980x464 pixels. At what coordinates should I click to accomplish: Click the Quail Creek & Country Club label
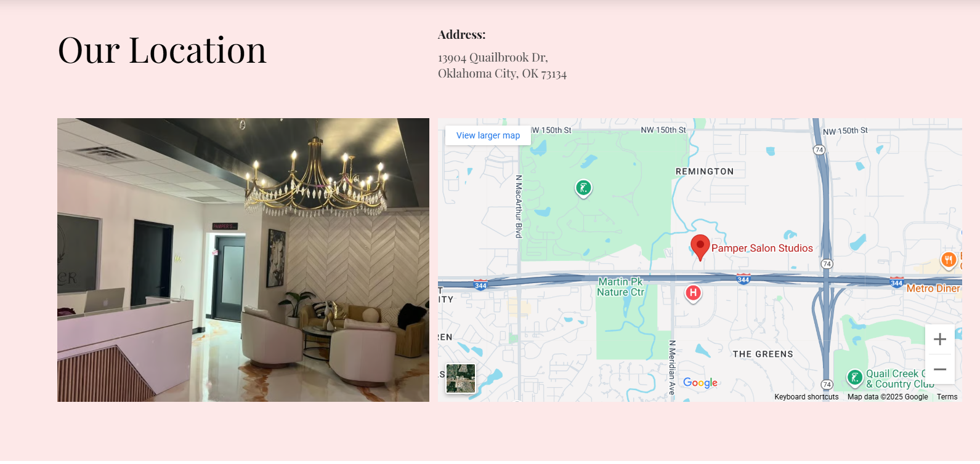click(900, 378)
